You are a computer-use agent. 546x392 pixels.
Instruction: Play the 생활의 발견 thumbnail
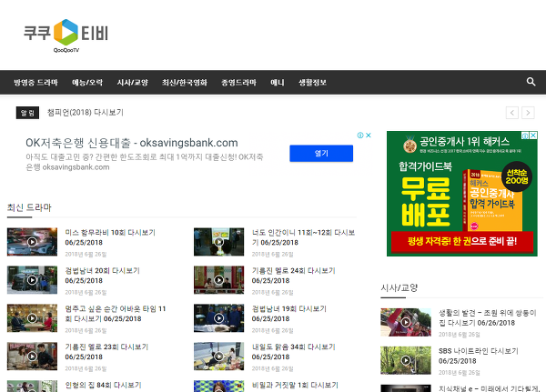pos(406,322)
